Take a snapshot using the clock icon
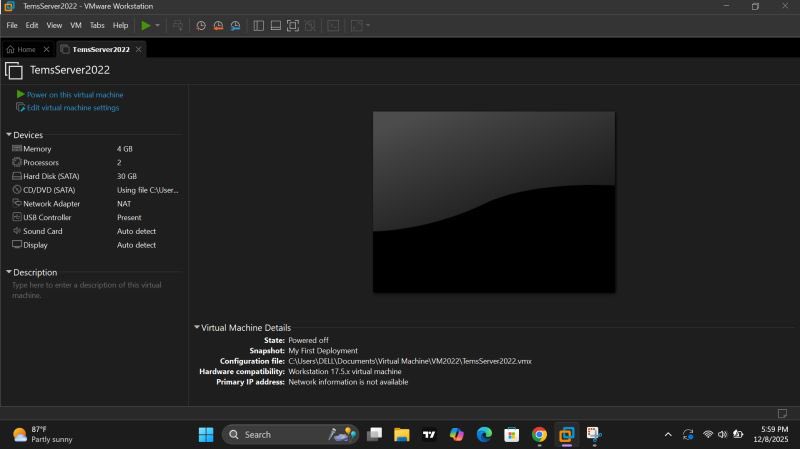800x449 pixels. click(x=201, y=26)
